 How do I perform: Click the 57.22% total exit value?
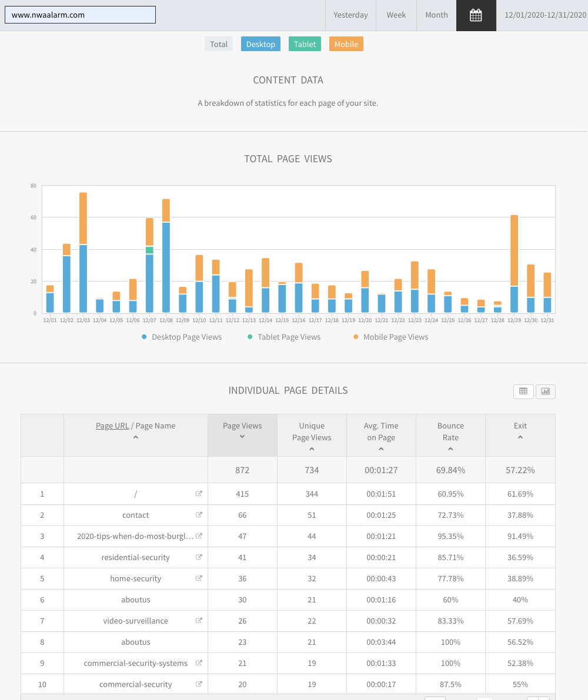click(520, 470)
